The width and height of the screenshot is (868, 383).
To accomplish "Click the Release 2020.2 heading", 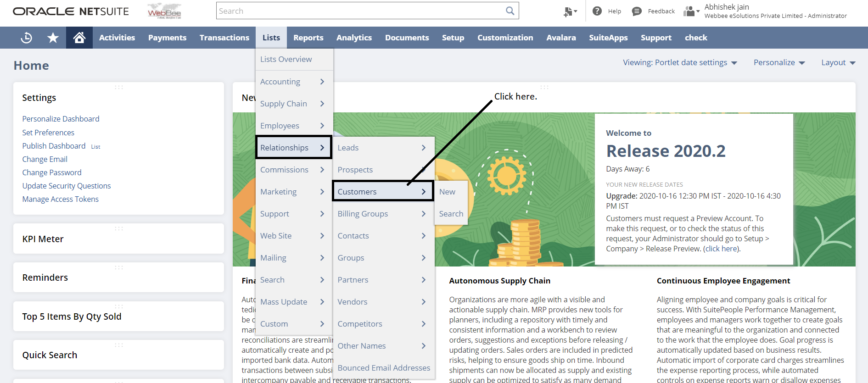I will click(x=666, y=151).
